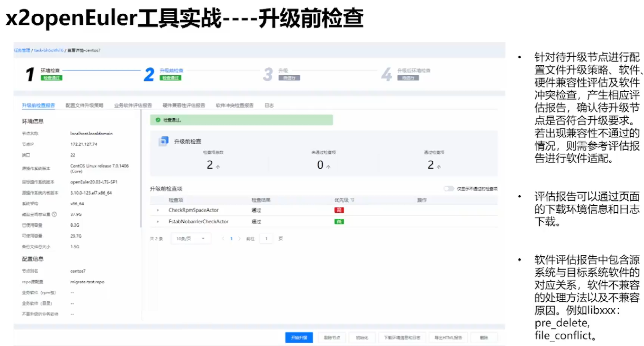644x346 pixels.
Task: Click node IP 172.21.127.74
Action: pos(84,144)
